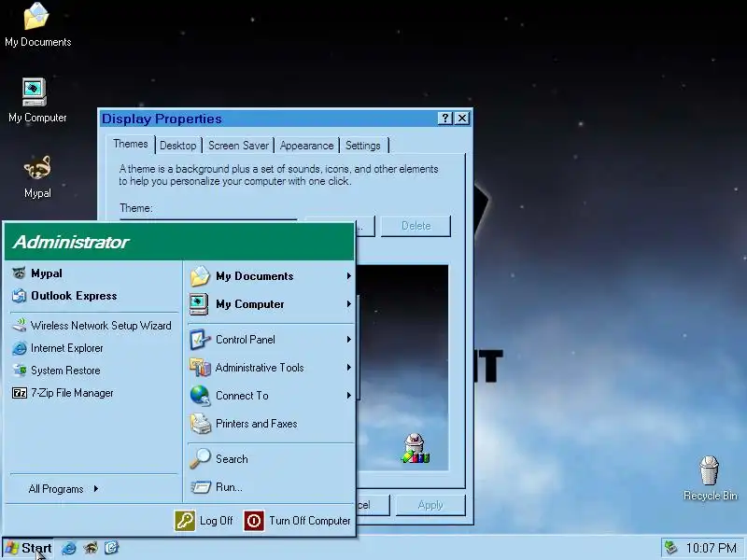The height and width of the screenshot is (560, 747).
Task: Expand the Connect To submenu arrow
Action: [x=348, y=396]
